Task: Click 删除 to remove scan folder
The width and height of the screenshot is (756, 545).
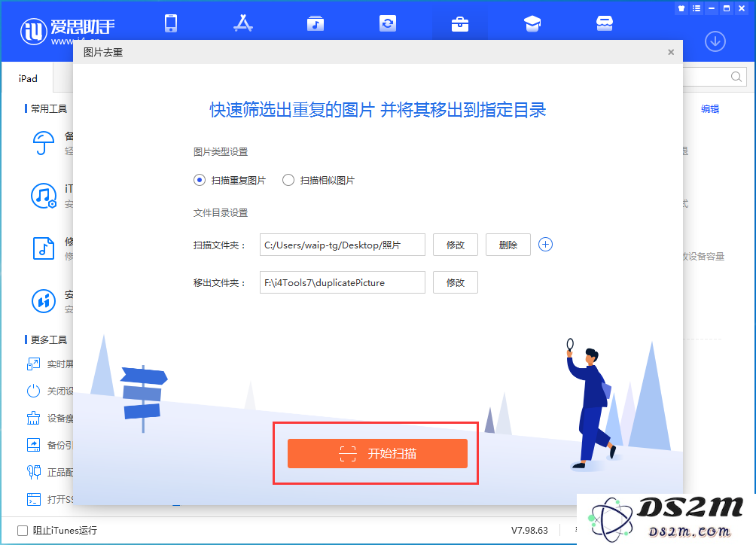Action: point(508,245)
